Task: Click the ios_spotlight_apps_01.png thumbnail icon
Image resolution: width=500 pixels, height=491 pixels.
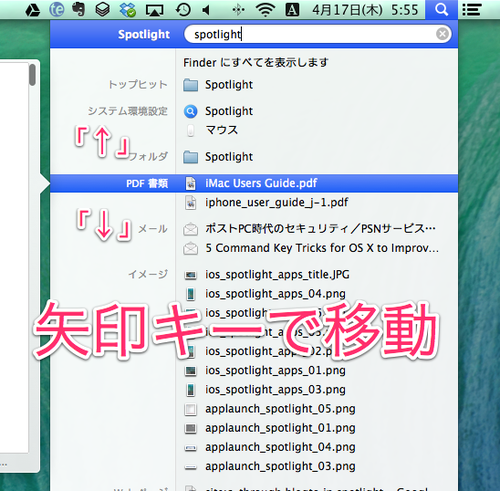Action: pyautogui.click(x=190, y=371)
